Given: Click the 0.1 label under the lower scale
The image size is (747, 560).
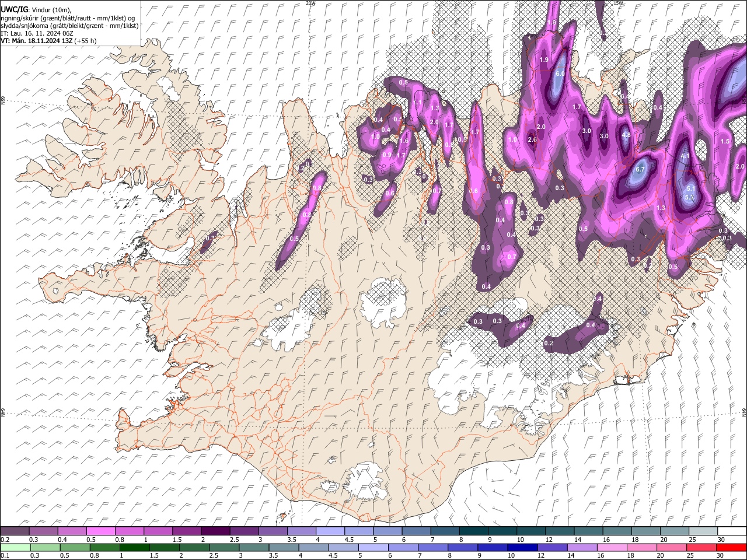Looking at the screenshot, I should [x=5, y=556].
